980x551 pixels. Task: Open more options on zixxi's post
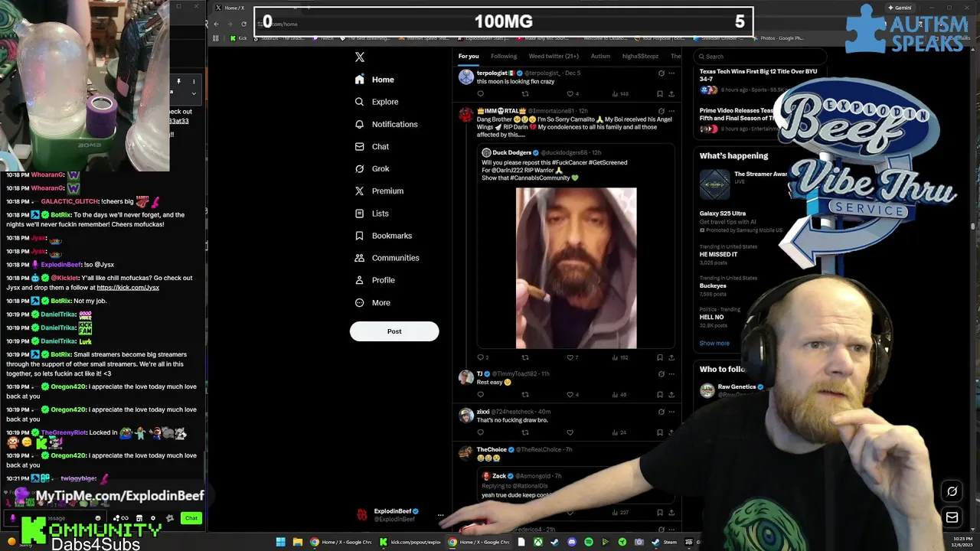(x=671, y=412)
